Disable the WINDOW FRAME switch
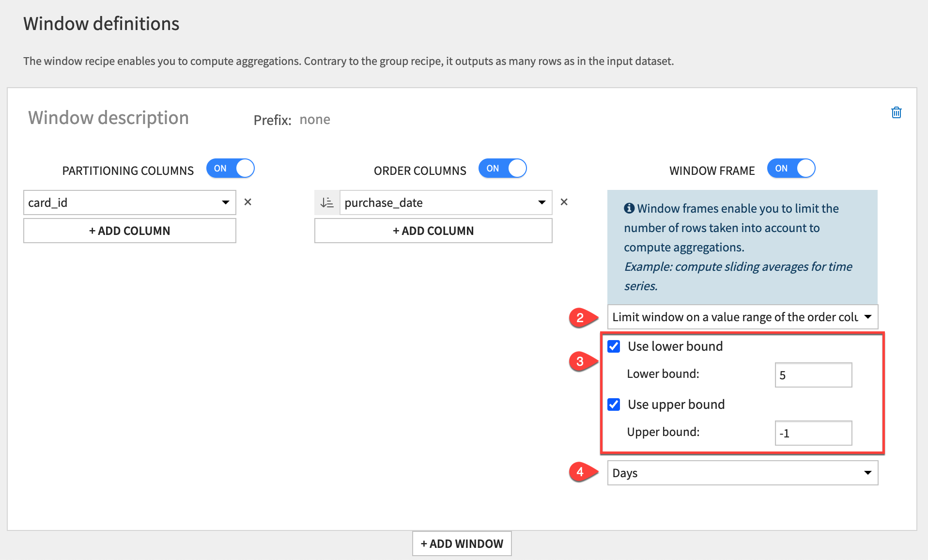This screenshot has height=560, width=928. click(791, 168)
